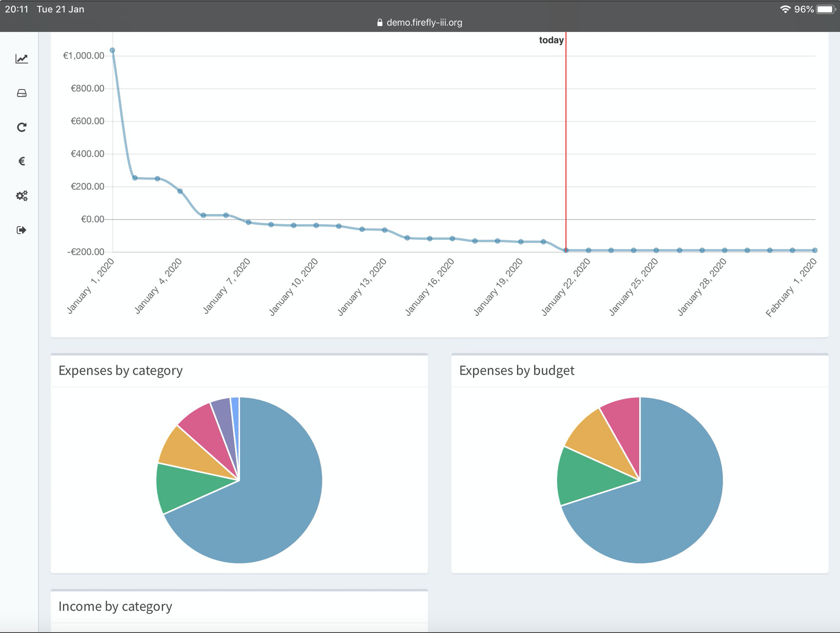
Task: Open the euro money management icon
Action: 22,161
